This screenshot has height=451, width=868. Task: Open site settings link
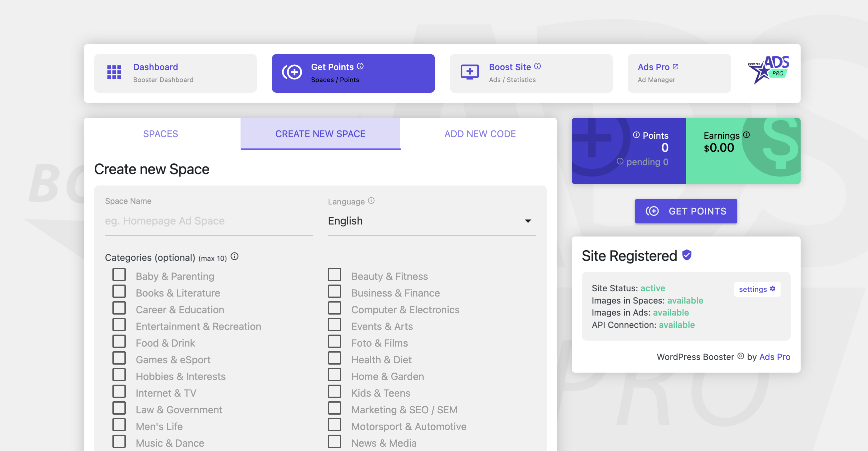(757, 289)
